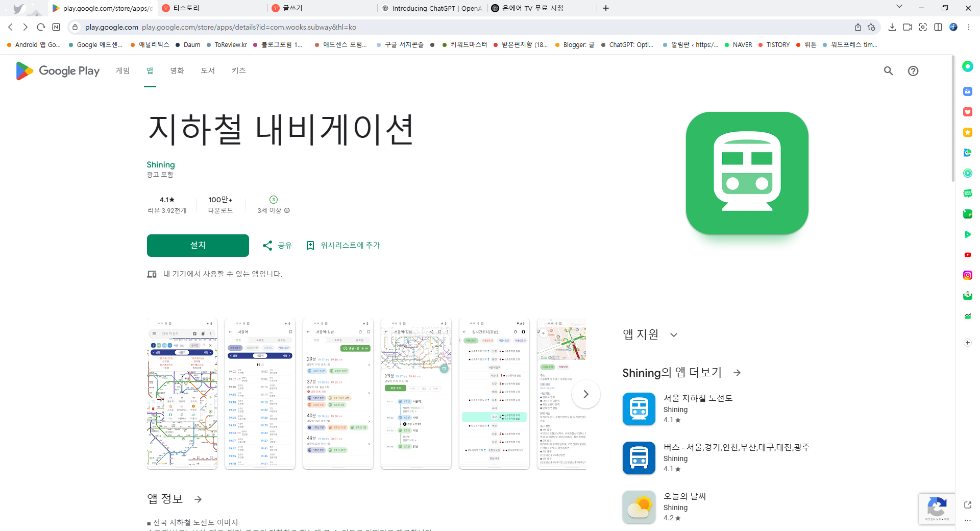Open Instagram from the Edge sidebar
Image resolution: width=980 pixels, height=531 pixels.
(x=967, y=275)
